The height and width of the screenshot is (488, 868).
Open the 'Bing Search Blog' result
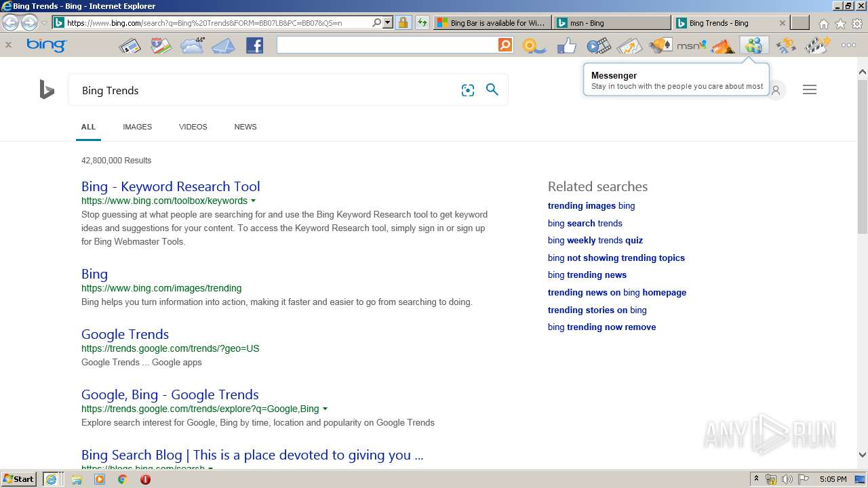[252, 455]
